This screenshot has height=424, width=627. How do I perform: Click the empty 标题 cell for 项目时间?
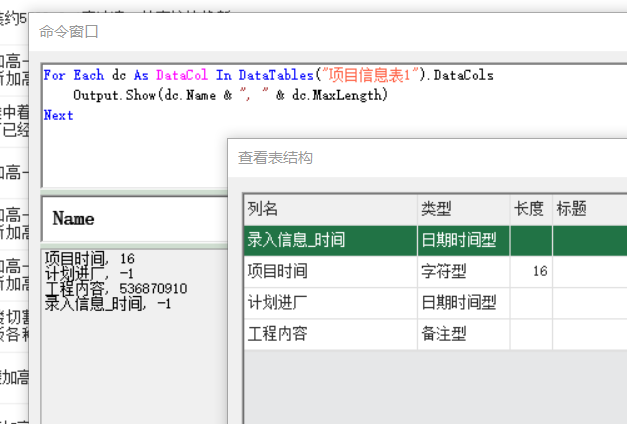click(589, 271)
